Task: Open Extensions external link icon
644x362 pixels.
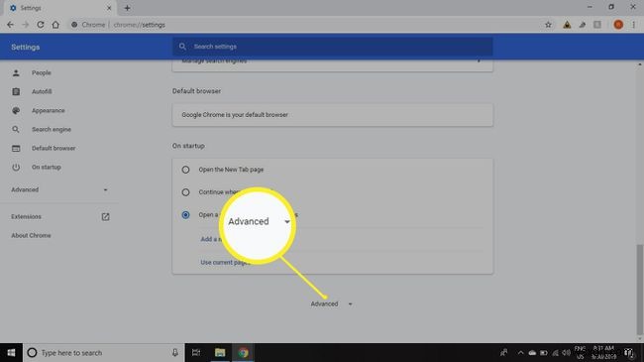Action: 106,217
